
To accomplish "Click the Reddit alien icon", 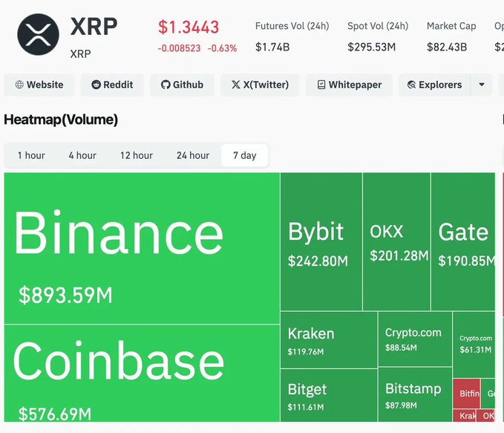I will [96, 85].
